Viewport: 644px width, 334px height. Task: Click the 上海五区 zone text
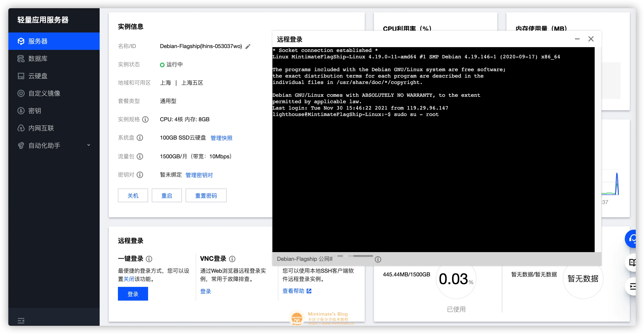coord(192,83)
